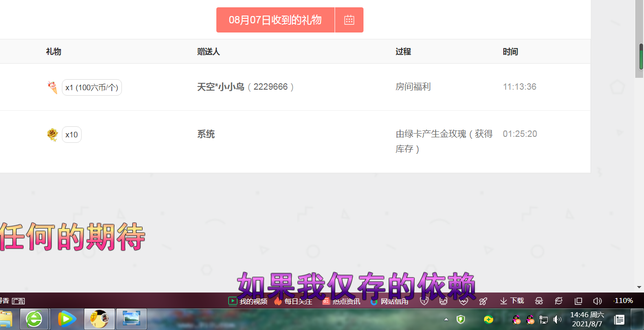Click the rocket accelerator icon in status bar

coord(483,301)
